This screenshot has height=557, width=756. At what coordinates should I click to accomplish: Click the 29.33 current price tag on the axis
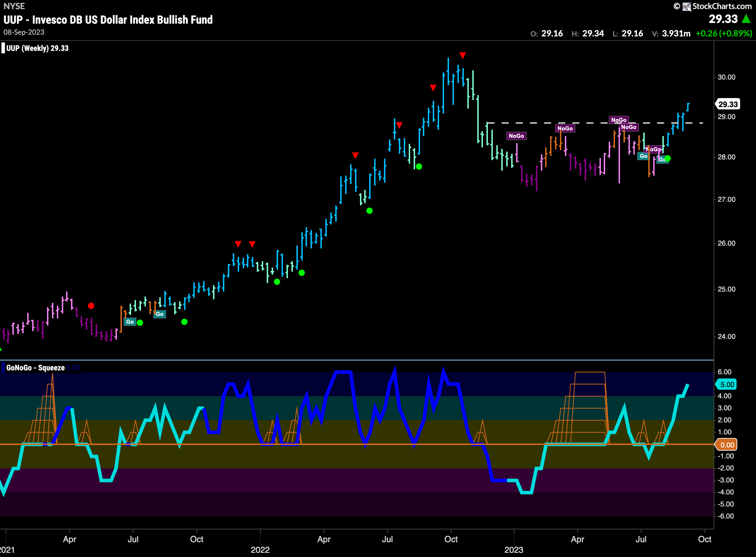[x=728, y=104]
